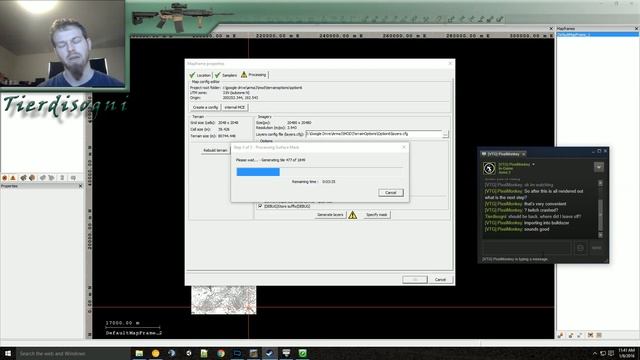Close the MapFrames panel

(x=636, y=29)
